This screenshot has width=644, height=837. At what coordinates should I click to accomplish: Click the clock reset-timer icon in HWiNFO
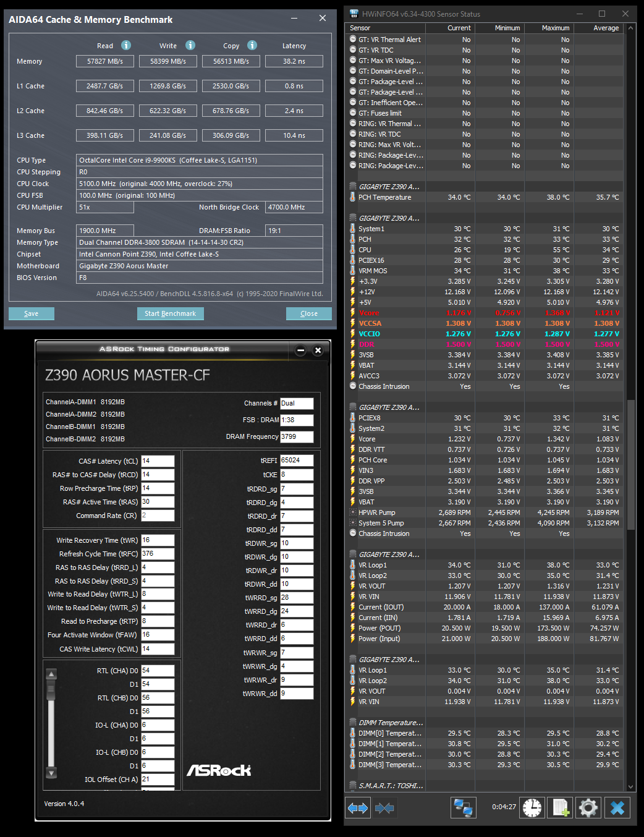[x=532, y=807]
